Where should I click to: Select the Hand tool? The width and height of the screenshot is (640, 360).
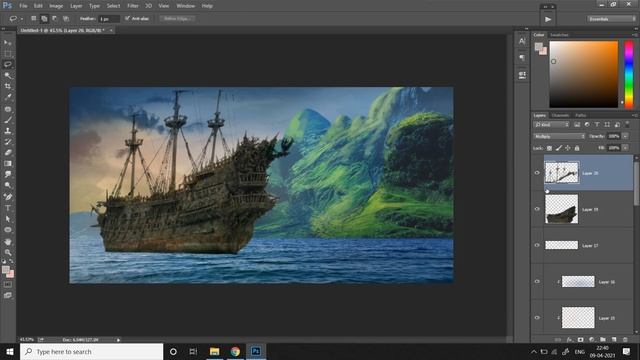coord(8,242)
